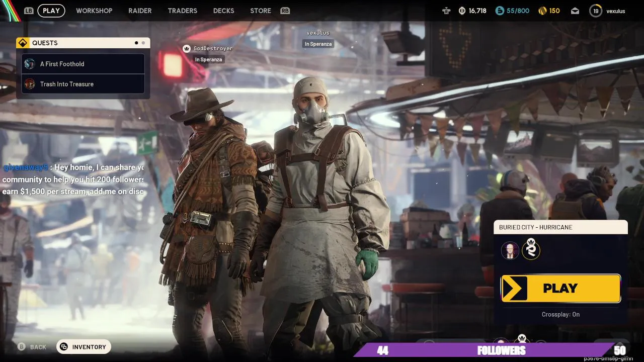Click the A First Foothold quest giver portrait
Screen dimensions: 644x362
click(30, 64)
